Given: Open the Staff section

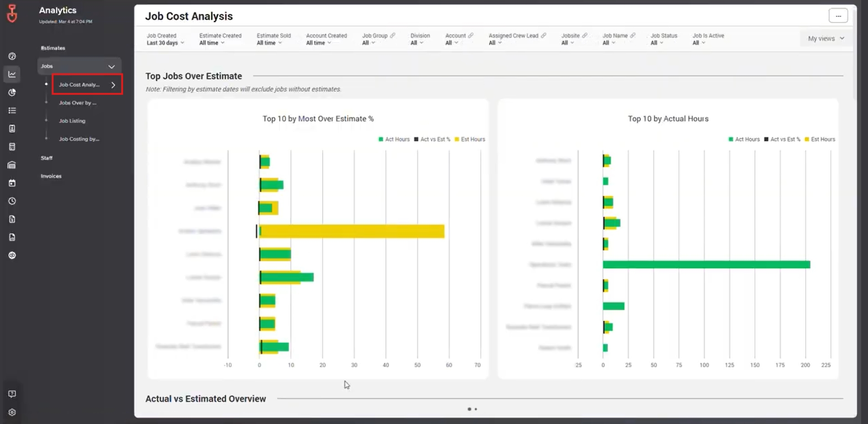Looking at the screenshot, I should tap(46, 158).
